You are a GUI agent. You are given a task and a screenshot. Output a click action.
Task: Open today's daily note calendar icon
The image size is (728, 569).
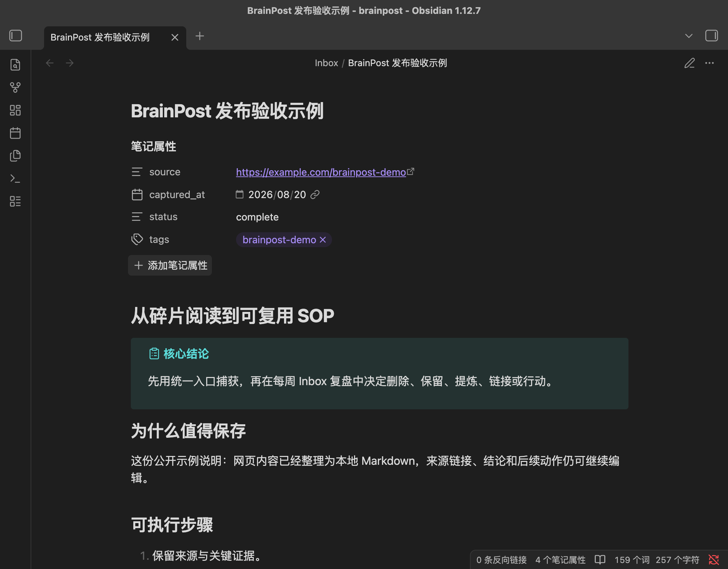(x=15, y=133)
